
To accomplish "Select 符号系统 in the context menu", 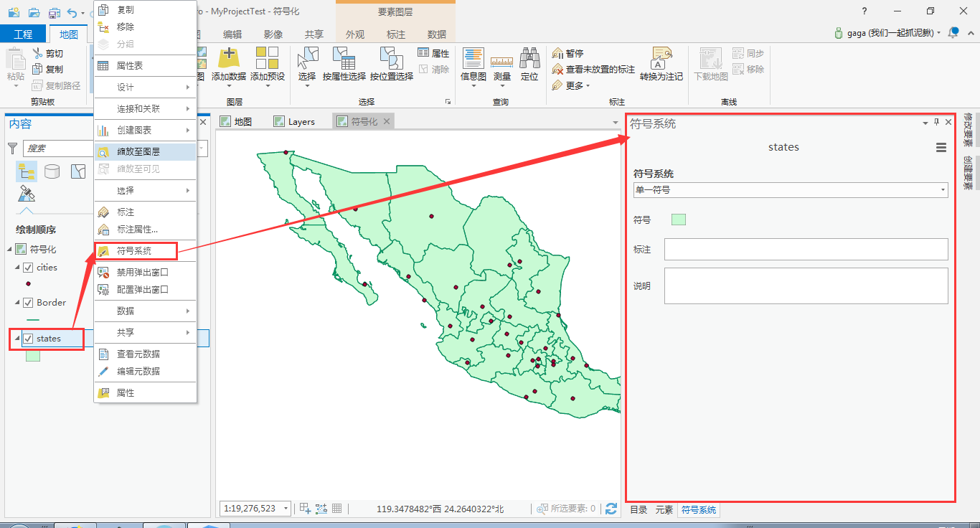I will [135, 251].
